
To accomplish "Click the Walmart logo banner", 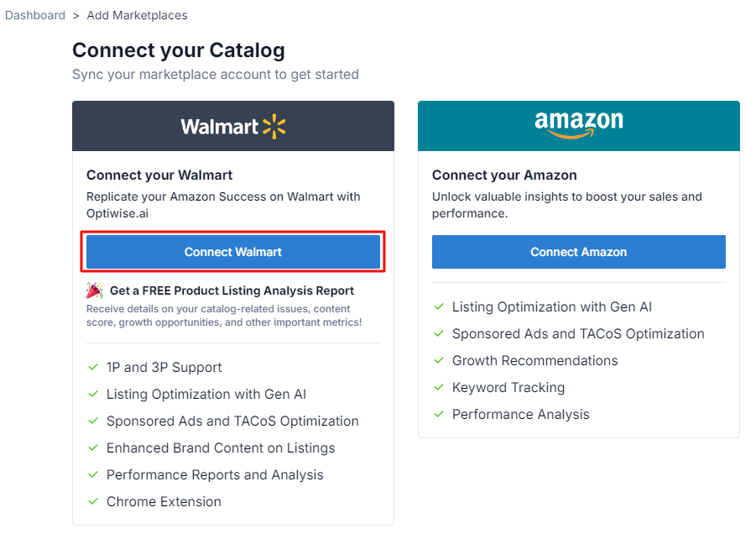I will (233, 126).
